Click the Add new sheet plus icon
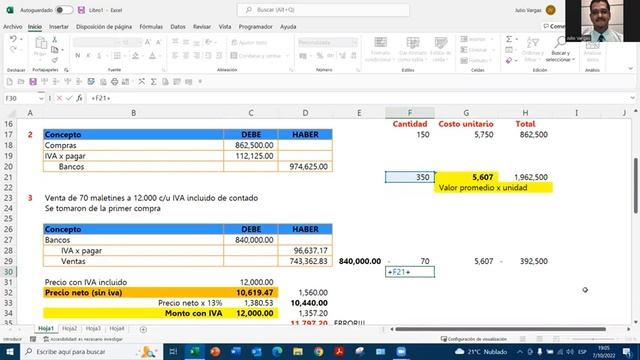640x360 pixels. [143, 329]
